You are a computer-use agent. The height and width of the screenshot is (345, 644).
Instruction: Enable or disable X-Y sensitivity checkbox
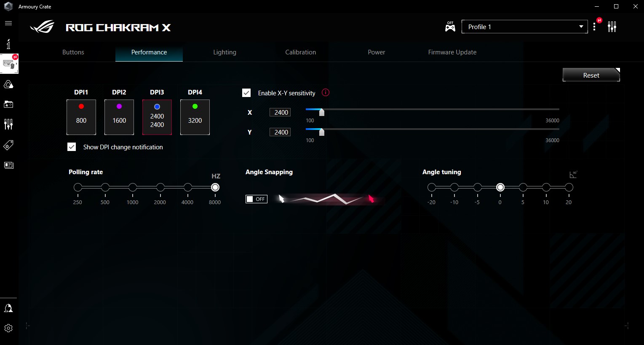pyautogui.click(x=246, y=93)
